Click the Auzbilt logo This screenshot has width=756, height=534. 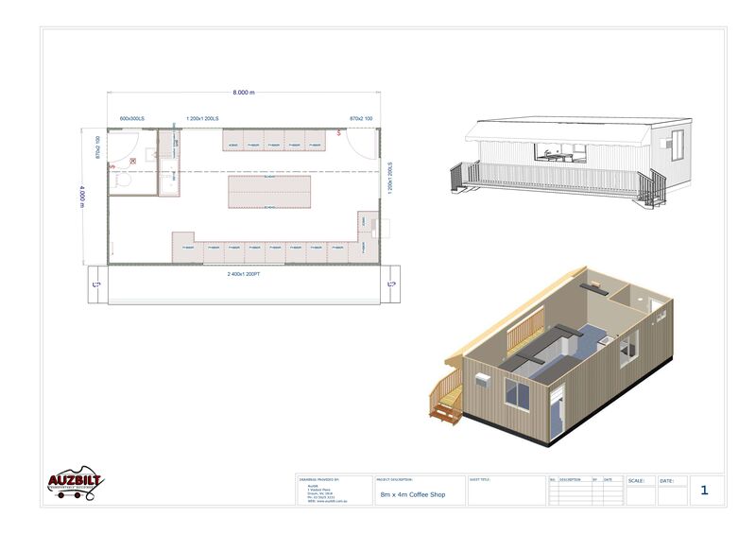75,484
